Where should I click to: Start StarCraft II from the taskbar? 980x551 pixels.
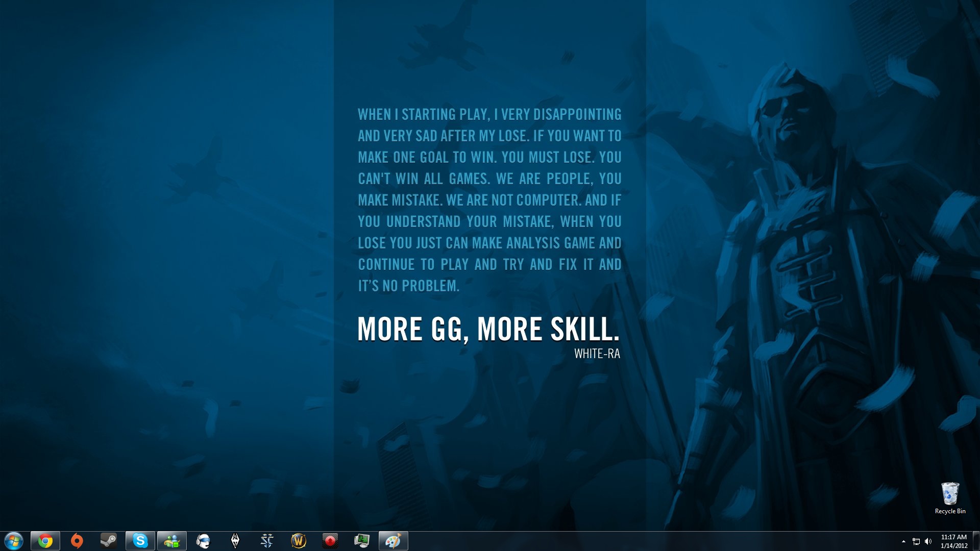click(267, 541)
